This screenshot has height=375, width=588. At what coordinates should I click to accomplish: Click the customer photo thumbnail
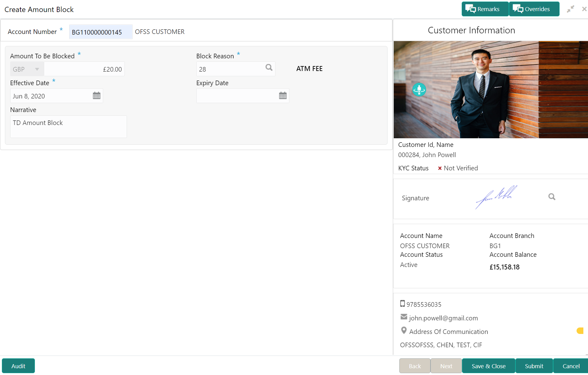pos(491,90)
